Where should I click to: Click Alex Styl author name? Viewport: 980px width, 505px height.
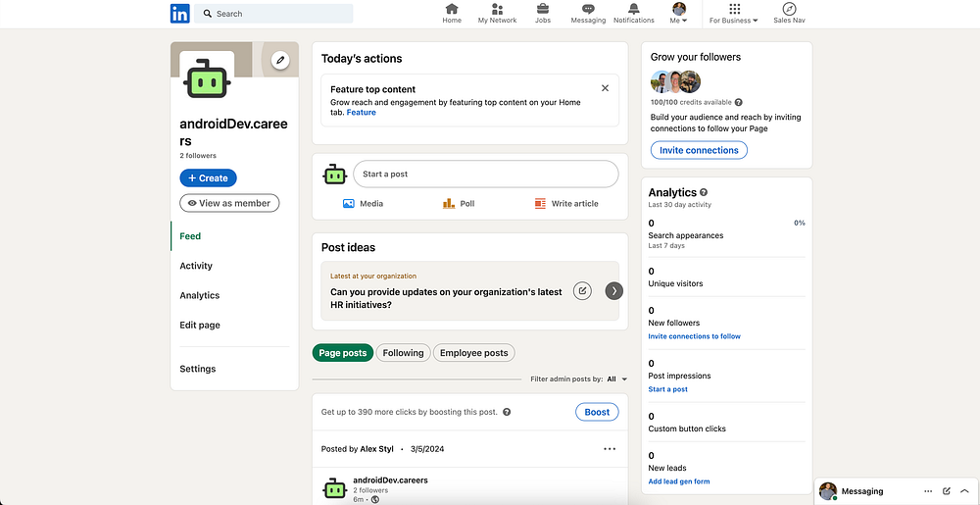coord(377,449)
